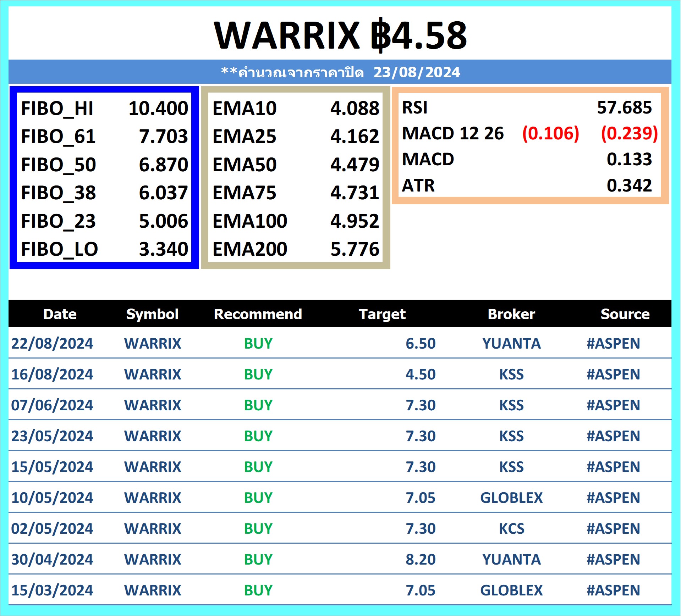This screenshot has height=616, width=681.
Task: Click the Target column header
Action: pos(382,315)
